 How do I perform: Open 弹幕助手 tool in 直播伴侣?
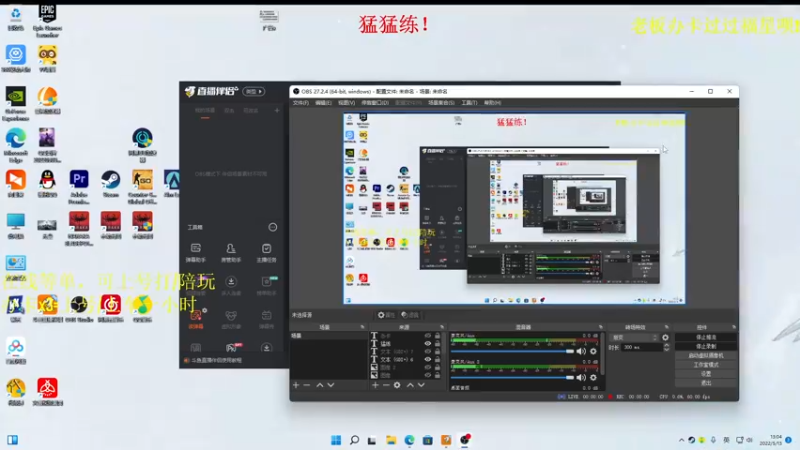[195, 253]
